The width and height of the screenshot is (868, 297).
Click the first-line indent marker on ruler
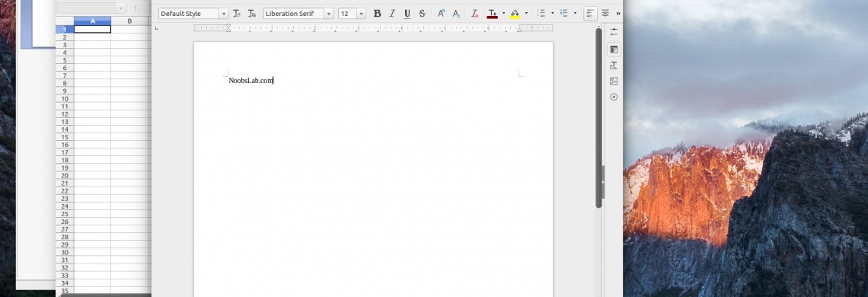(x=228, y=26)
